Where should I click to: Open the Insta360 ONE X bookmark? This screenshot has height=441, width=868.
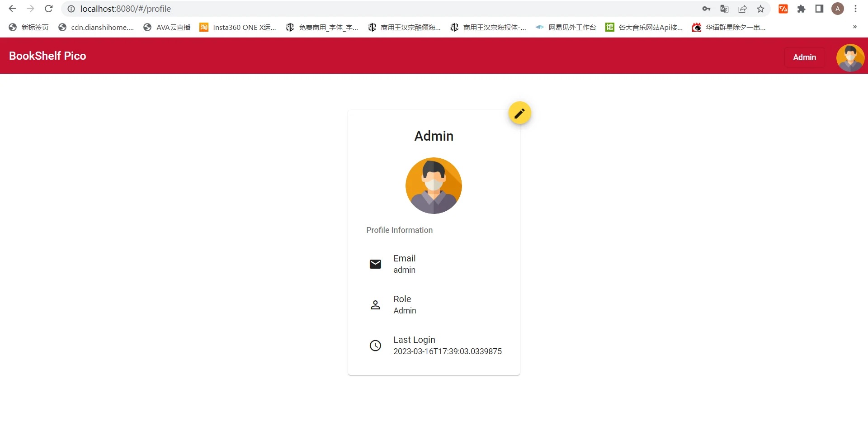coord(238,28)
